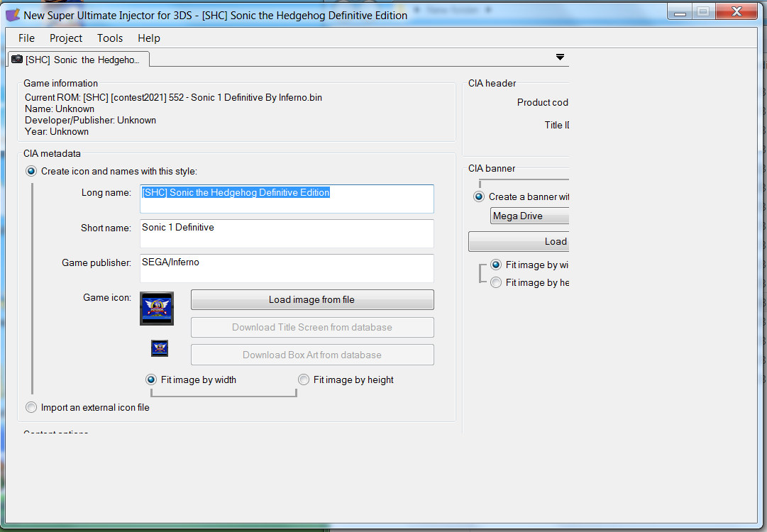Click the small game icon preview
767x532 pixels.
click(x=160, y=348)
